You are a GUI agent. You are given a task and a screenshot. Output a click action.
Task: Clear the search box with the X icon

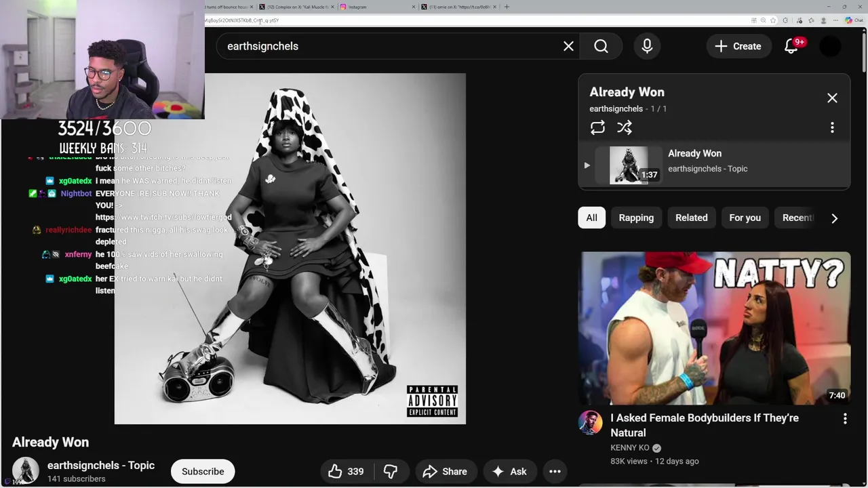coord(568,46)
